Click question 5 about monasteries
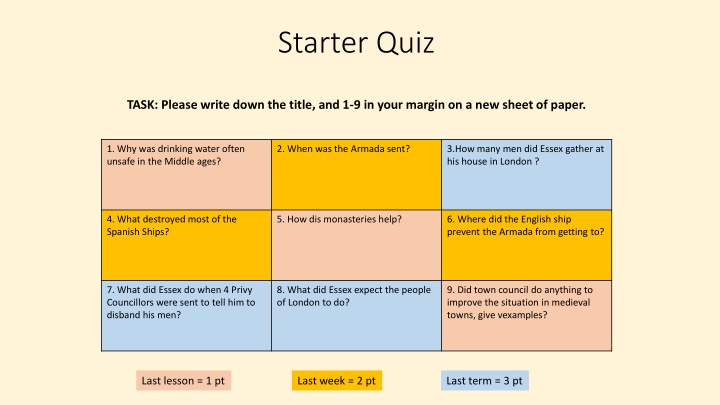 click(356, 245)
